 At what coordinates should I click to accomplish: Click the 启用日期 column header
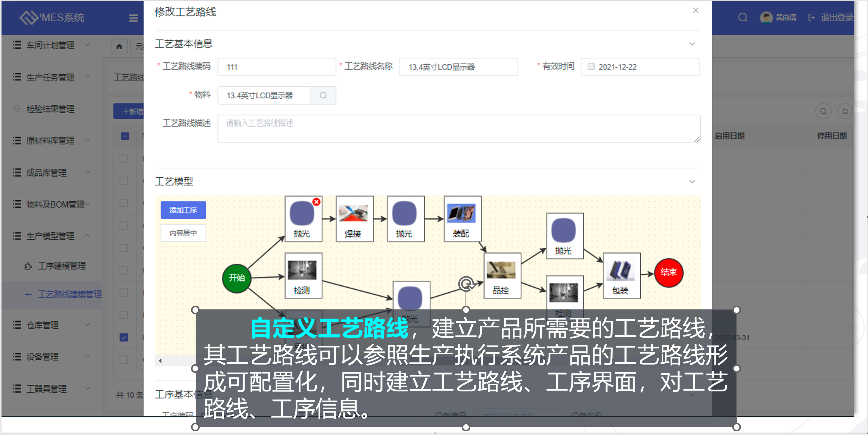pos(730,136)
